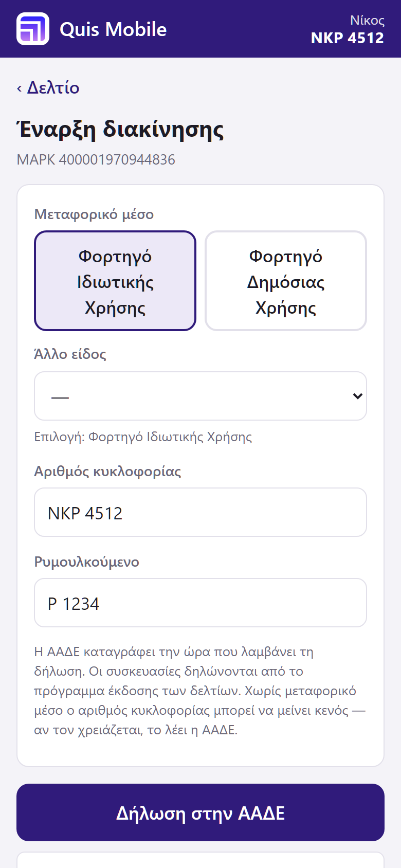Go back via the Δελτίο link
Image resolution: width=401 pixels, height=868 pixels.
click(48, 88)
